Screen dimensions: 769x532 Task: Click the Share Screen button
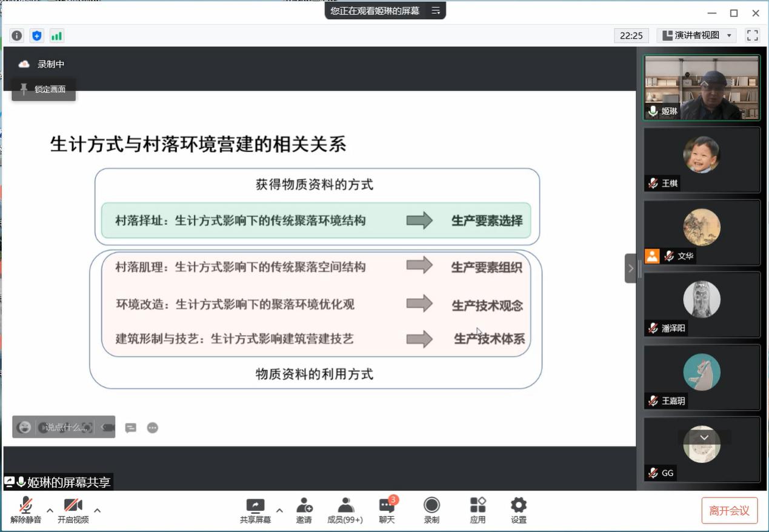click(x=255, y=510)
